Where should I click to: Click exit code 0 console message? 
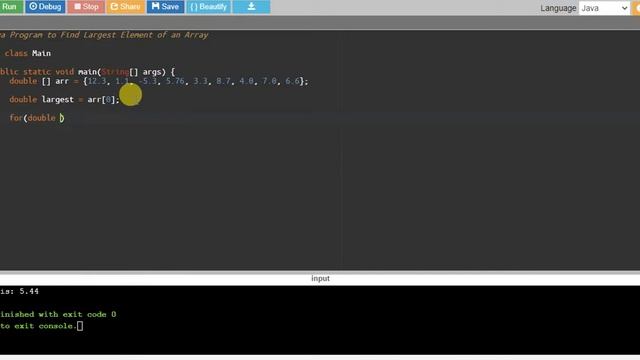58,314
